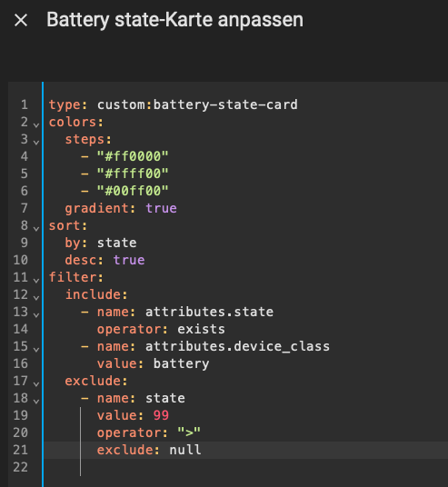The height and width of the screenshot is (487, 448).
Task: Click line number 22 in gutter
Action: coord(21,467)
